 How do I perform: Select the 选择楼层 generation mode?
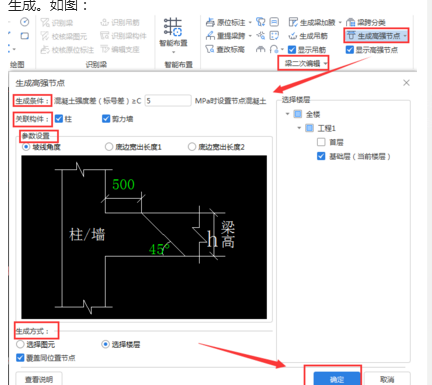click(x=105, y=344)
